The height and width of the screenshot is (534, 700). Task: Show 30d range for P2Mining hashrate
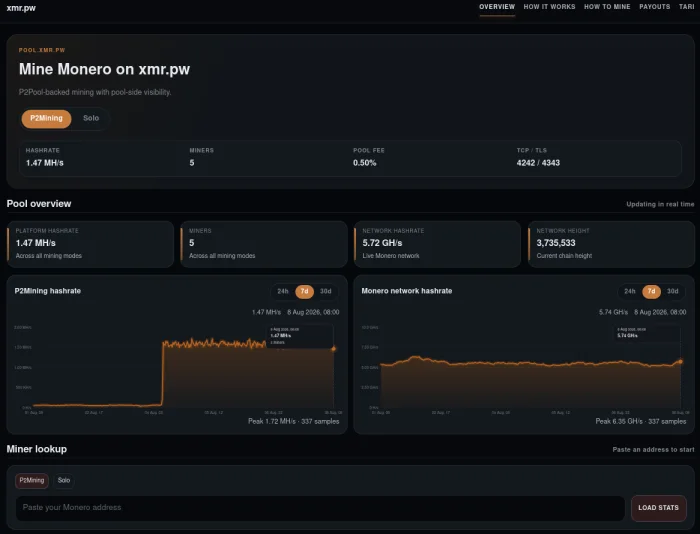pyautogui.click(x=325, y=291)
